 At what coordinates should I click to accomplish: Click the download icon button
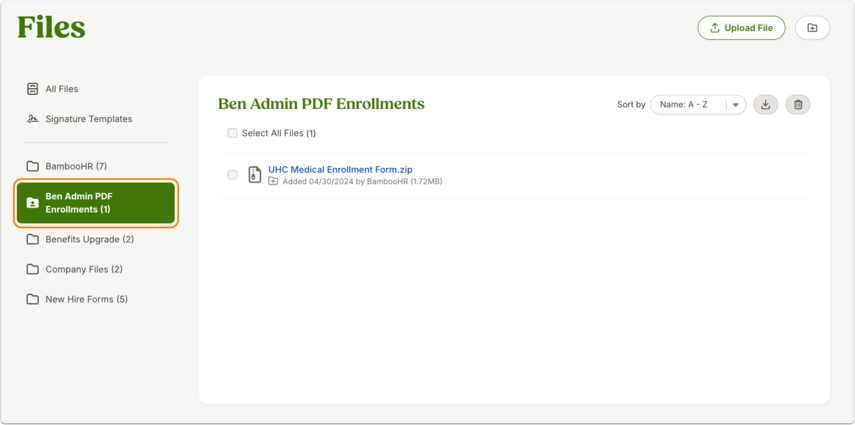(x=766, y=105)
